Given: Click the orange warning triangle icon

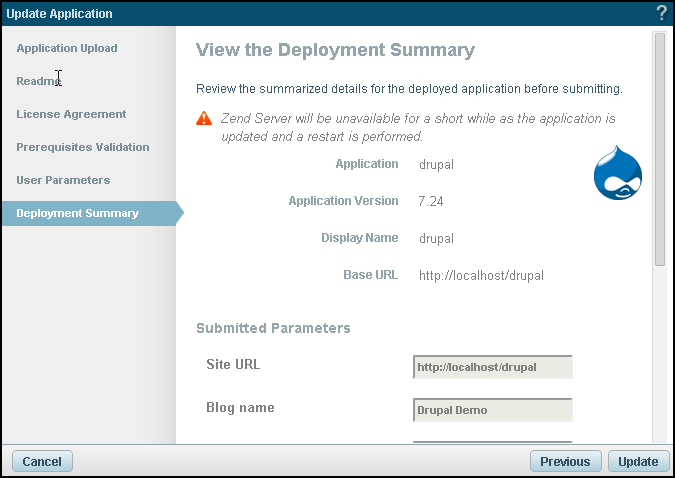Looking at the screenshot, I should click(x=204, y=118).
